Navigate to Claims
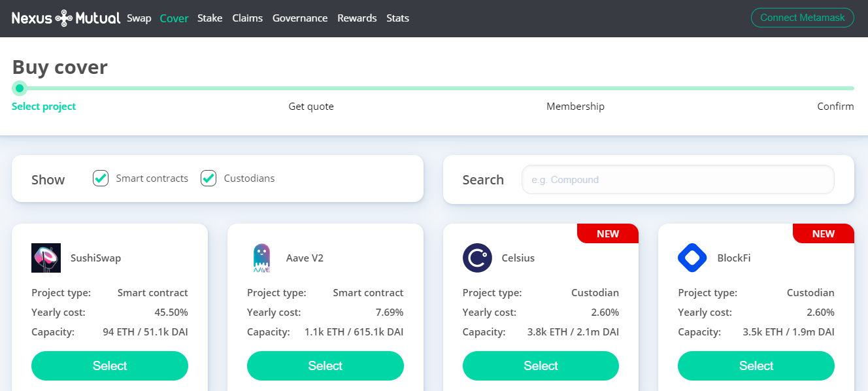Image resolution: width=868 pixels, height=391 pixels. coord(248,18)
